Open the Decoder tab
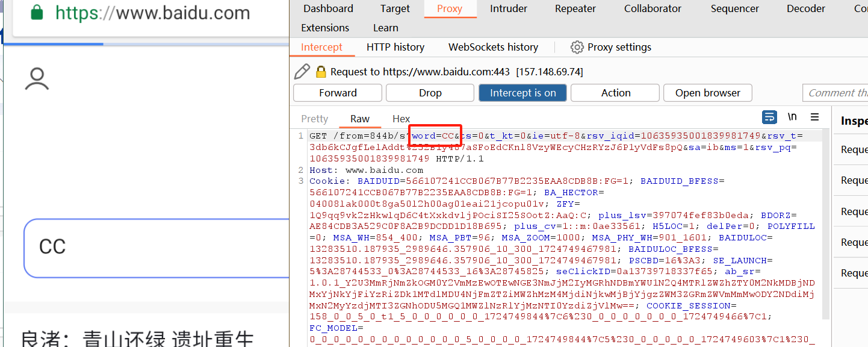The height and width of the screenshot is (347, 868). 806,8
